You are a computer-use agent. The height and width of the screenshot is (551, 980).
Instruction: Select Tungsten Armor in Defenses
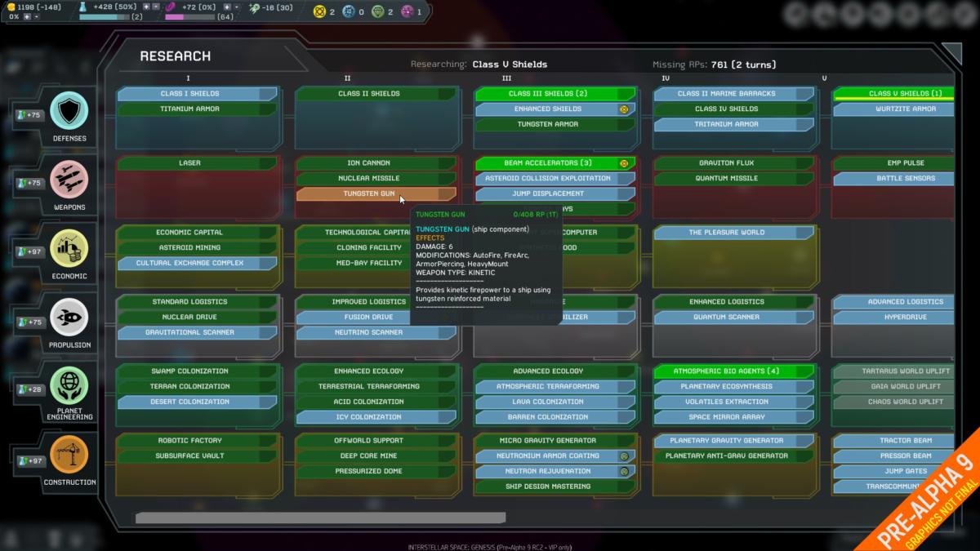tap(555, 125)
